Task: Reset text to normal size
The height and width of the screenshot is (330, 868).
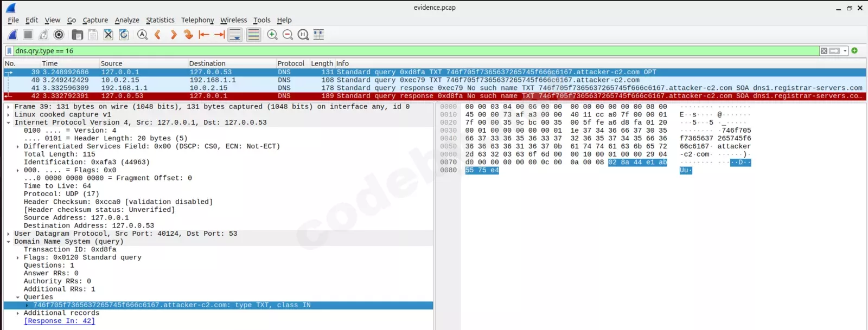Action: pos(303,35)
